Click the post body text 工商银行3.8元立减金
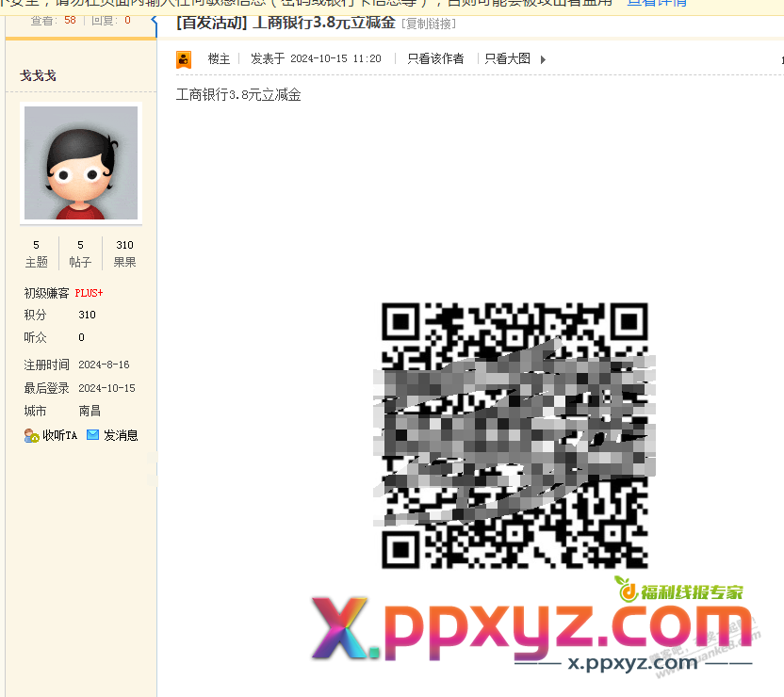The height and width of the screenshot is (697, 784). 238,94
